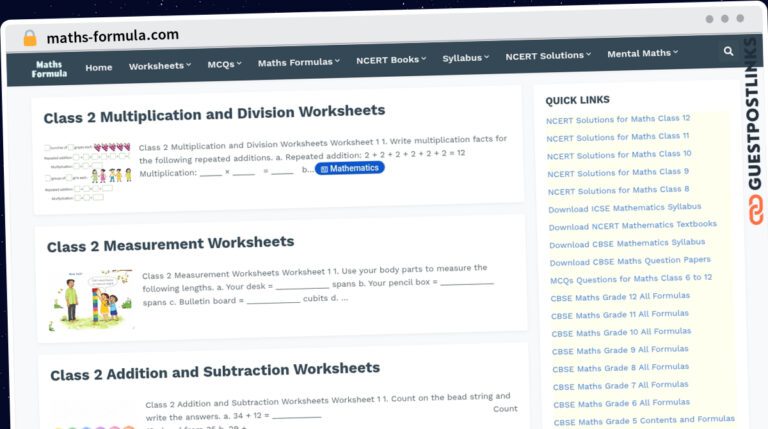Open NCERT Solutions for Maths Class 9
The width and height of the screenshot is (768, 429).
618,173
